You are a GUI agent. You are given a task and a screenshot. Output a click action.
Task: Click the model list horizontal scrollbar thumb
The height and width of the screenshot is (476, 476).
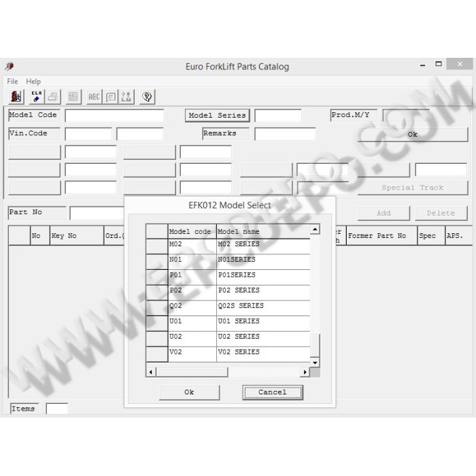192,372
